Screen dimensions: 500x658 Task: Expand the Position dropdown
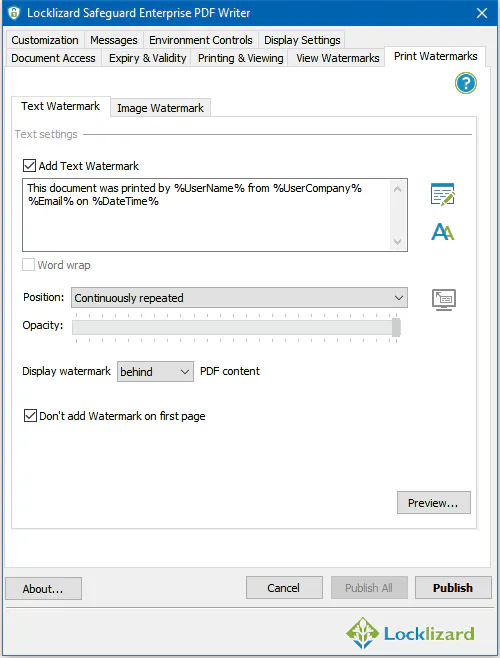pyautogui.click(x=239, y=298)
